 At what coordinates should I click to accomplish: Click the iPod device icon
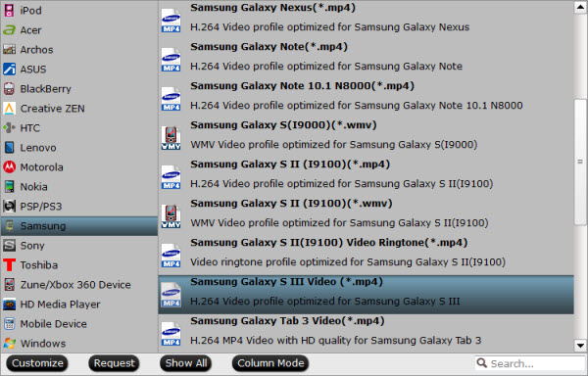coord(9,10)
